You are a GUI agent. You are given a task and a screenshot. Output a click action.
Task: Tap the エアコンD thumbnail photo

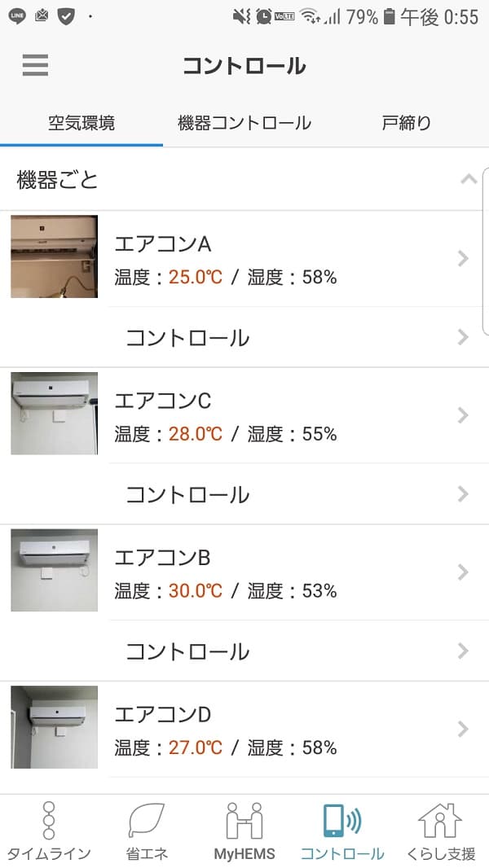[x=55, y=727]
